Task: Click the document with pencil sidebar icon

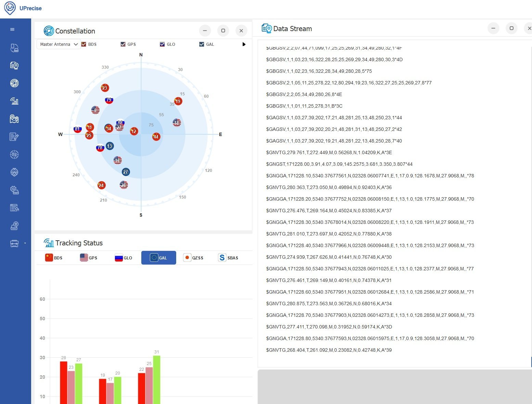Action: (x=14, y=137)
